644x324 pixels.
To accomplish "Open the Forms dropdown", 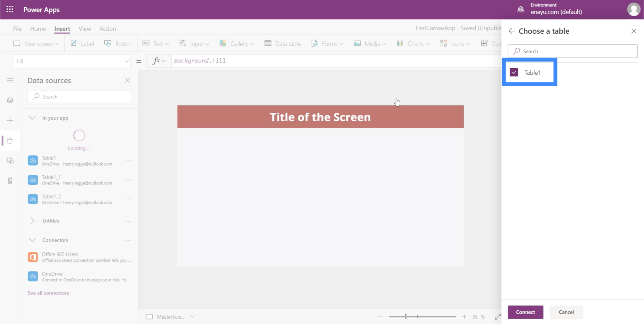I will point(327,44).
